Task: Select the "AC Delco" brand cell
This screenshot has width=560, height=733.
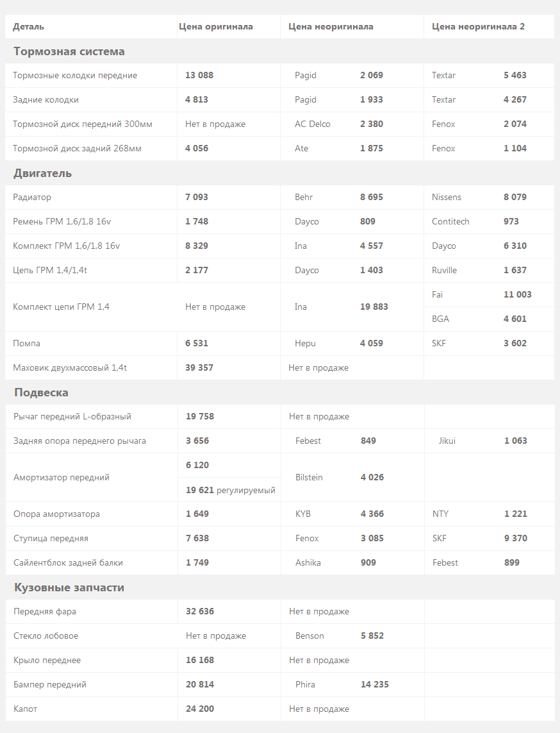Action: click(x=313, y=124)
